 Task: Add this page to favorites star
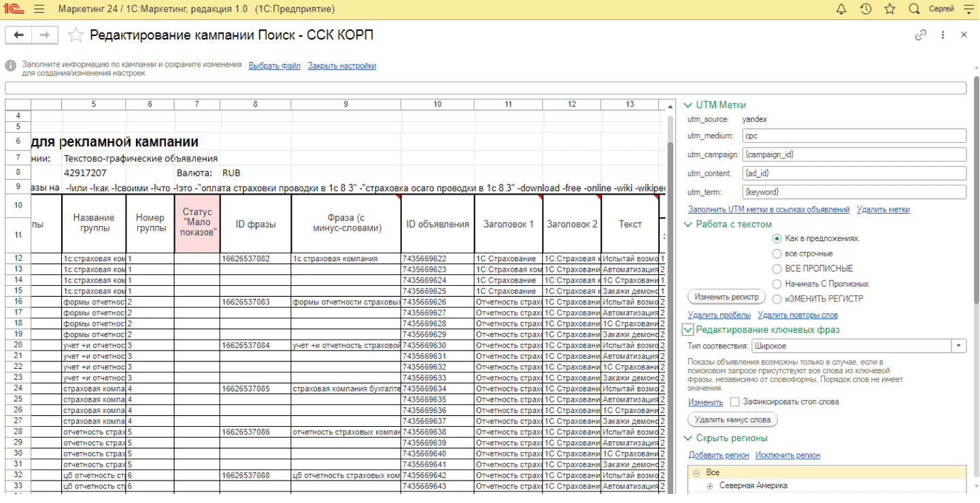click(76, 35)
